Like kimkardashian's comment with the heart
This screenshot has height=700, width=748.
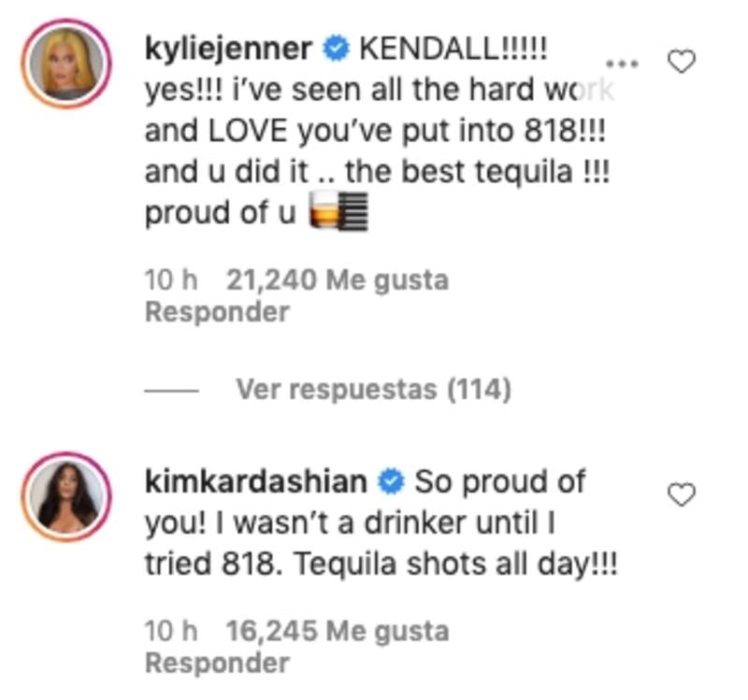pyautogui.click(x=682, y=494)
